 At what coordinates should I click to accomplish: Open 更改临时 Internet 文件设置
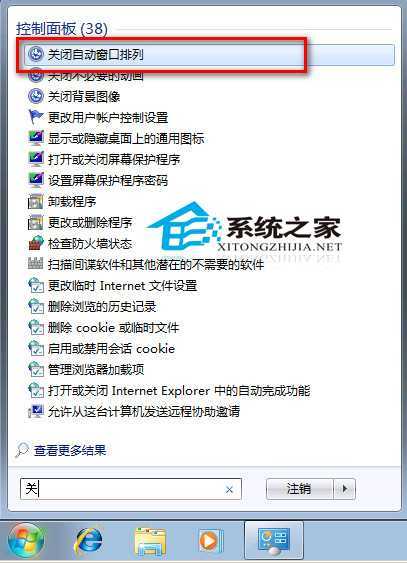(x=122, y=285)
